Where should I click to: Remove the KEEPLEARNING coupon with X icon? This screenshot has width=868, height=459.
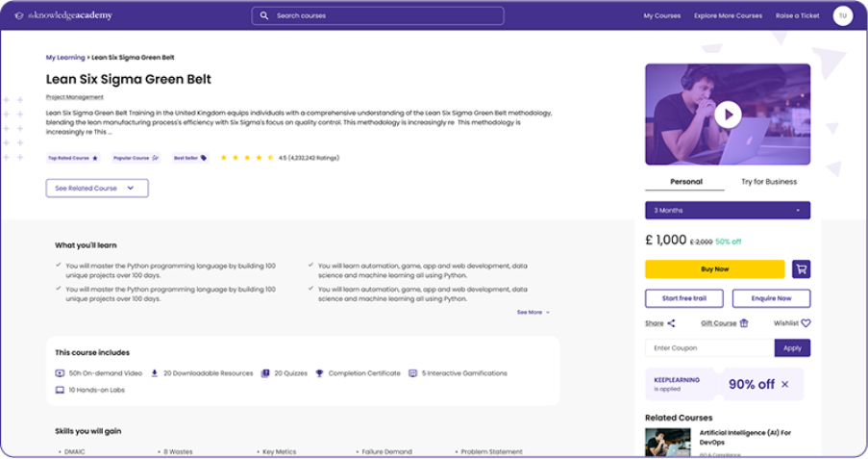[x=784, y=384]
